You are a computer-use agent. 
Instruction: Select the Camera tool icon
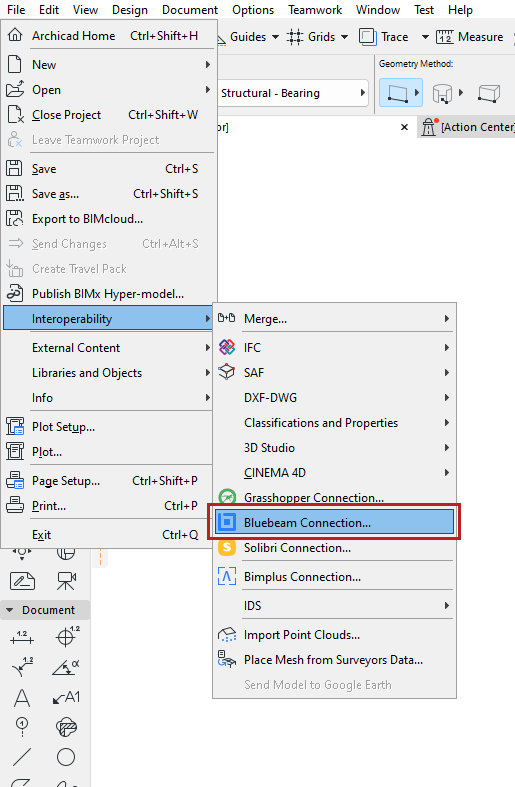66,581
